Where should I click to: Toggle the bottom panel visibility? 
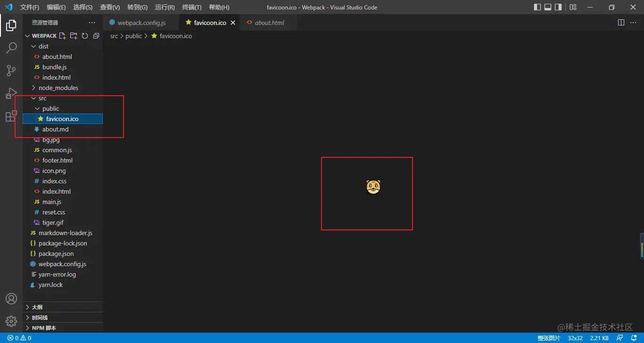tap(548, 7)
